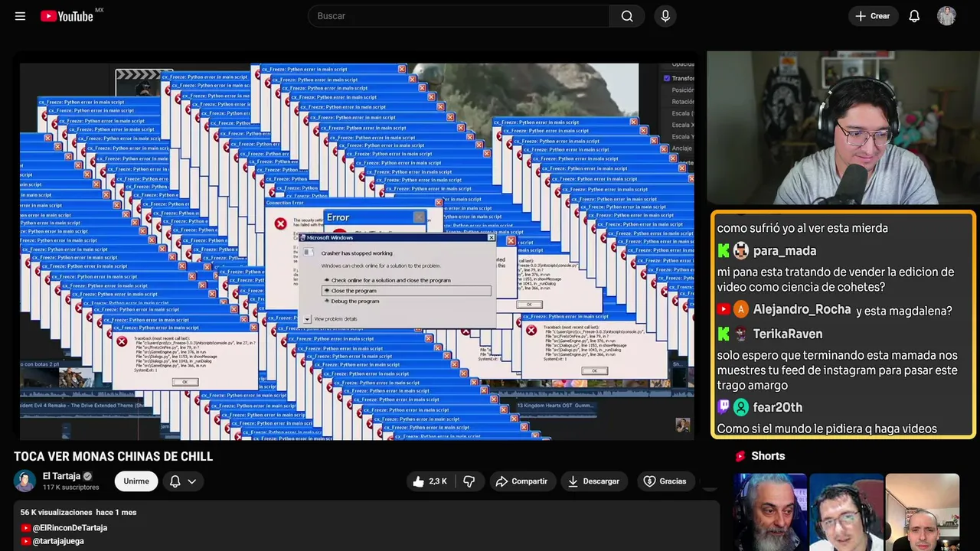Send a Gracias super thanks
Viewport: 980px width, 551px height.
click(x=665, y=481)
